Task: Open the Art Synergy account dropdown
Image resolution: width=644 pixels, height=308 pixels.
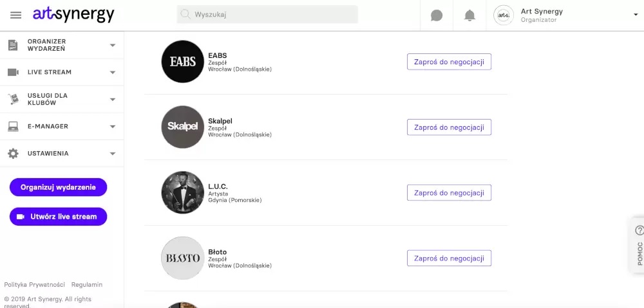Action: coord(635,15)
